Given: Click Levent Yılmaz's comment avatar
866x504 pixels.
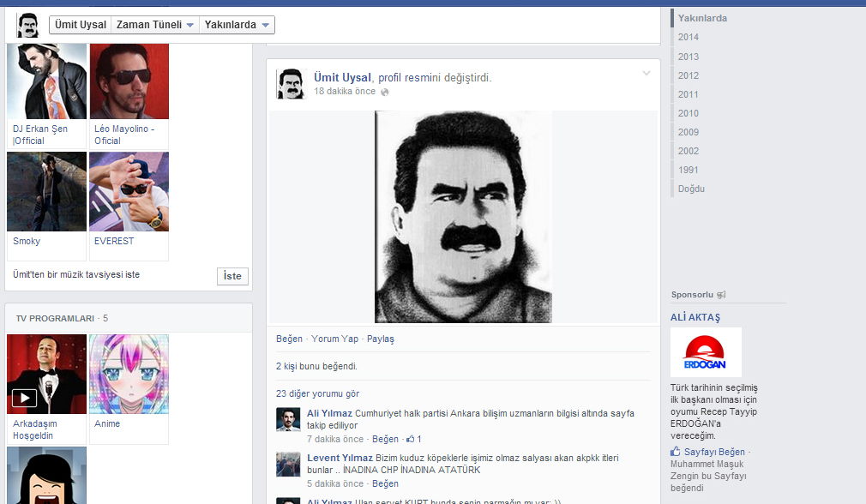Looking at the screenshot, I should [288, 465].
